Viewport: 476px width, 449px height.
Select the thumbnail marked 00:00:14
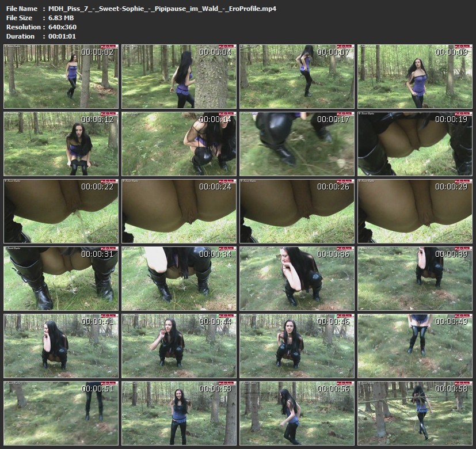(x=179, y=143)
